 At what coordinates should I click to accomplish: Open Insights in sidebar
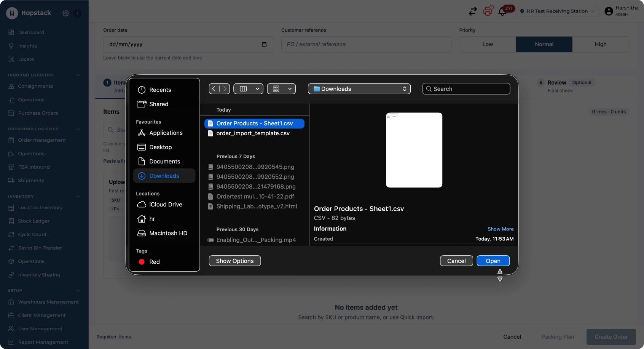tap(27, 46)
